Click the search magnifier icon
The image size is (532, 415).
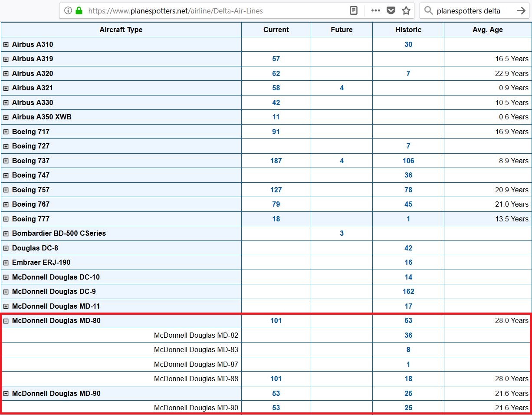pos(429,11)
